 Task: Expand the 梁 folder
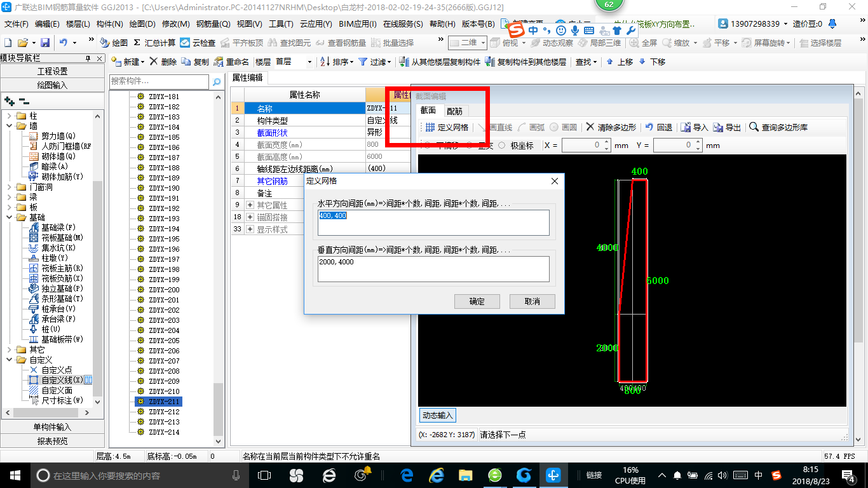(x=10, y=197)
